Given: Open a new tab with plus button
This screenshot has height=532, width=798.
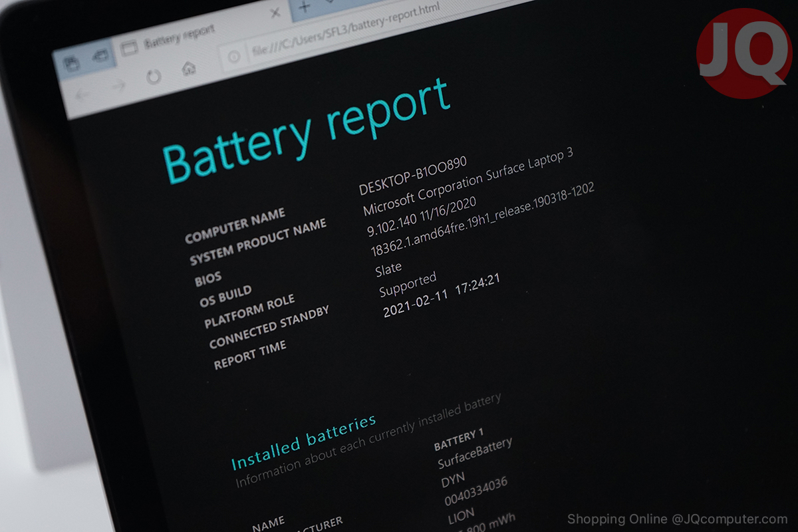Looking at the screenshot, I should pyautogui.click(x=304, y=7).
